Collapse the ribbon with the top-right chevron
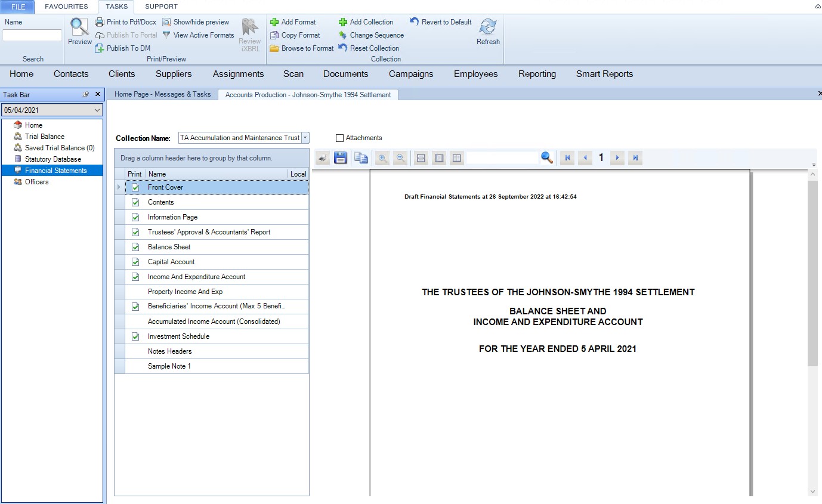 pyautogui.click(x=817, y=7)
